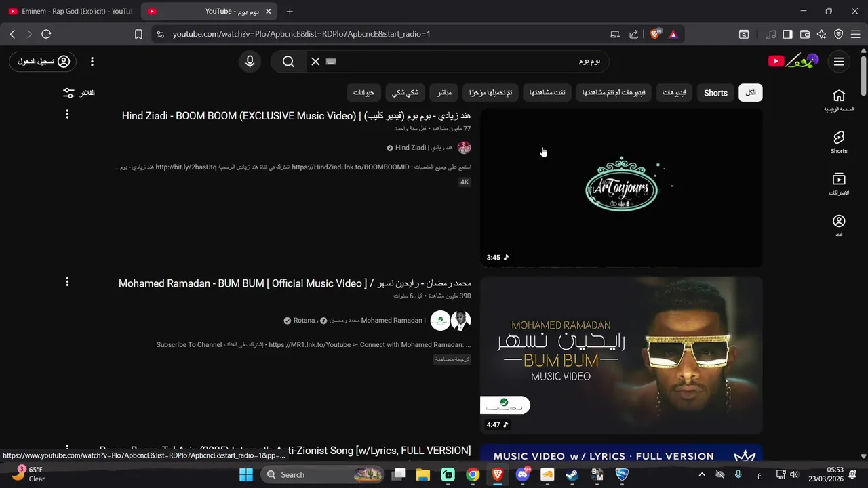
Task: Click the search magnifier button
Action: 288,62
